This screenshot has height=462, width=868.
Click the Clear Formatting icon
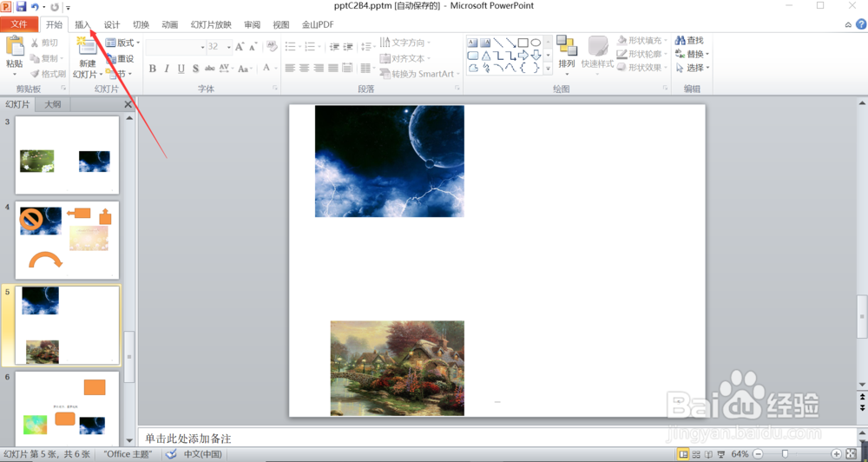pos(271,47)
